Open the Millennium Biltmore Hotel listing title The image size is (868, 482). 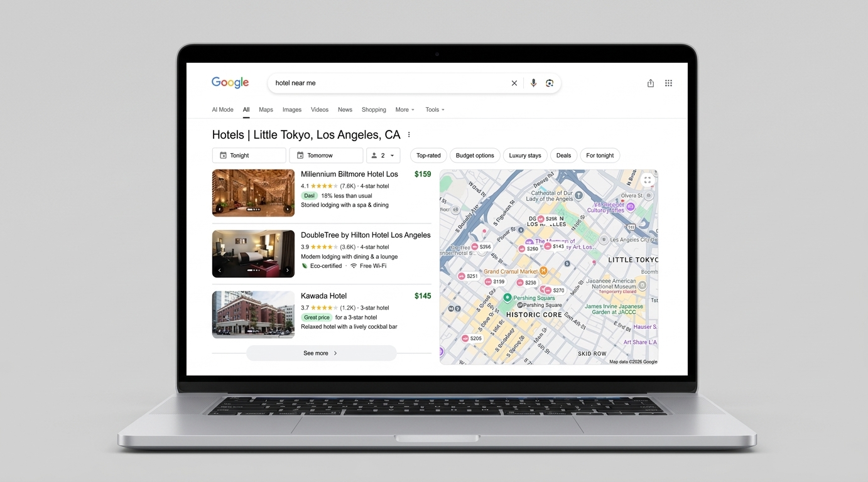pyautogui.click(x=349, y=174)
